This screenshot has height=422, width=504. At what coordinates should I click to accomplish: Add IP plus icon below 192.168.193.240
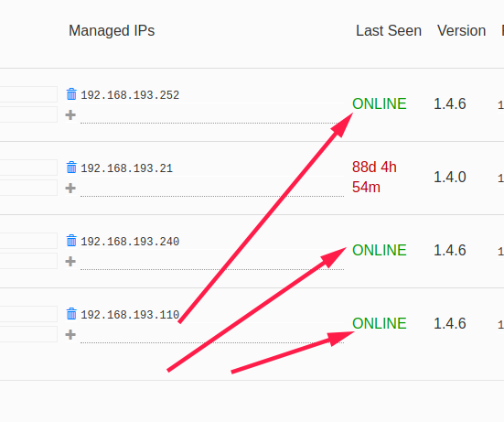70,261
